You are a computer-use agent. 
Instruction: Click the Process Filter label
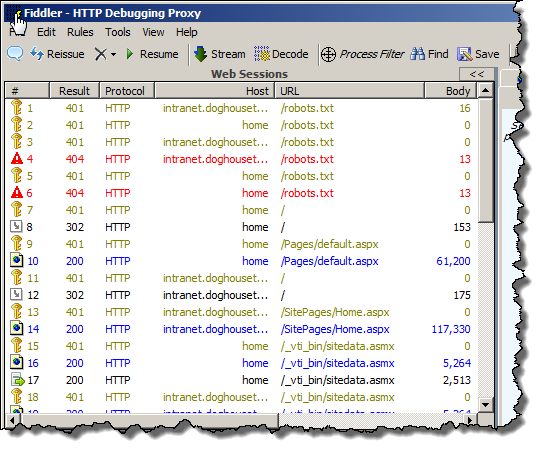[372, 54]
